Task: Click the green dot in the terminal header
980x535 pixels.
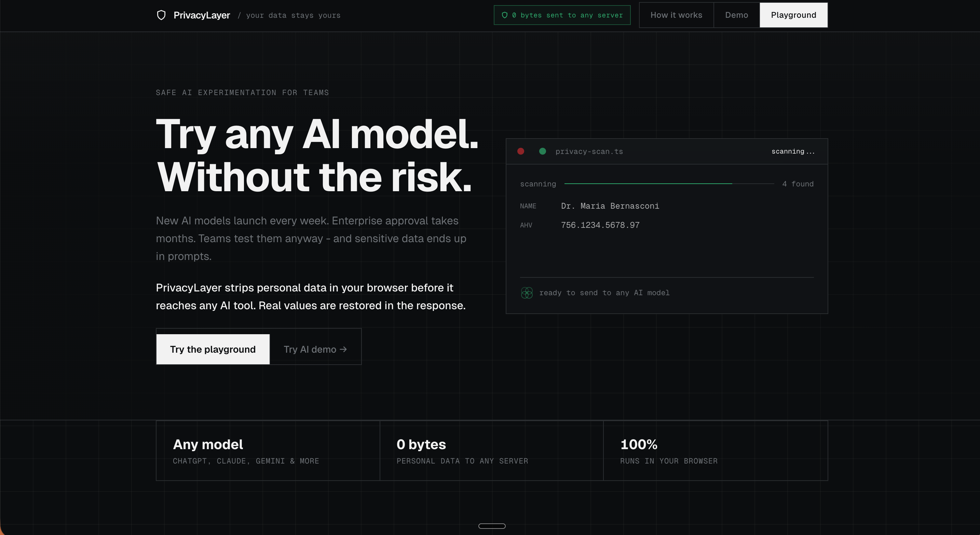Action: pos(543,152)
